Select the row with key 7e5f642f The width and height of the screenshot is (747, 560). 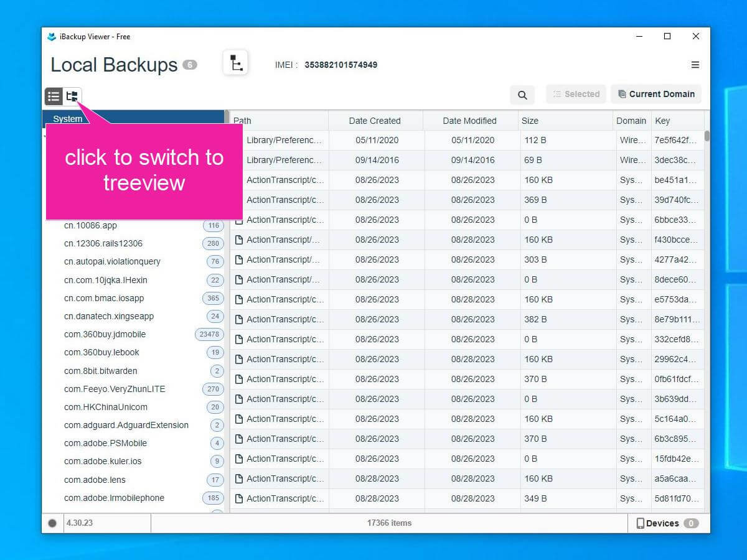467,140
